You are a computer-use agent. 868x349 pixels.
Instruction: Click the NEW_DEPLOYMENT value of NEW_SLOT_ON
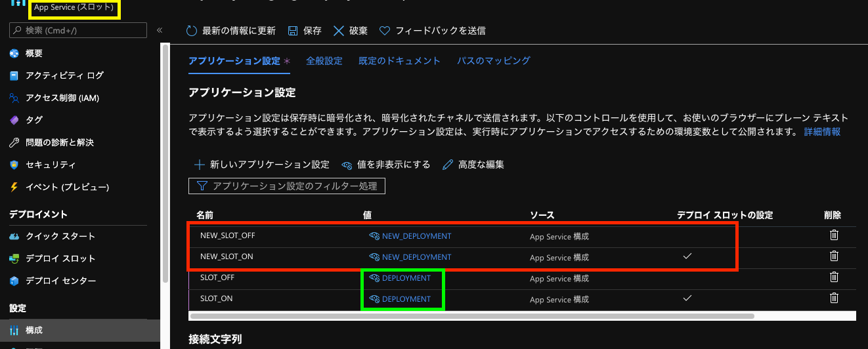pyautogui.click(x=416, y=257)
